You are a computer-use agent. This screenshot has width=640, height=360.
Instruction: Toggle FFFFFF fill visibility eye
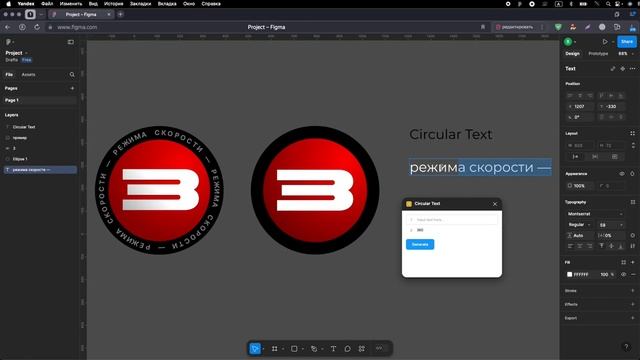(x=623, y=275)
